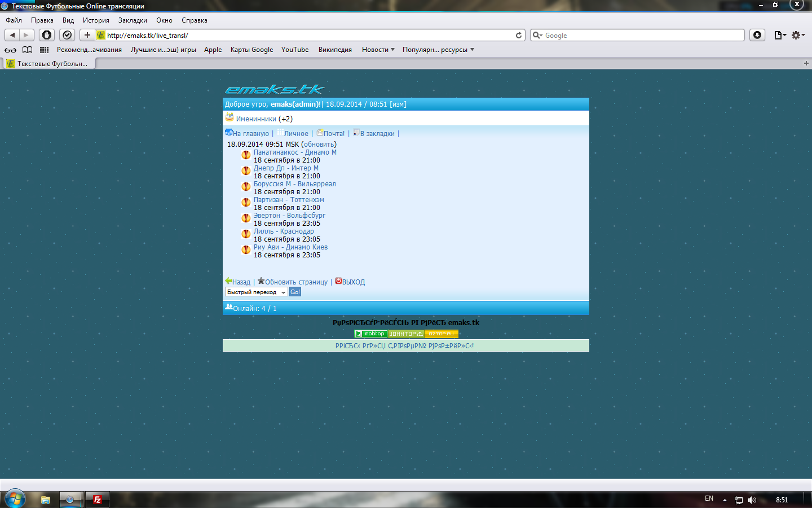Click the red power icon beside ВЫХОД
The height and width of the screenshot is (508, 812).
(338, 281)
